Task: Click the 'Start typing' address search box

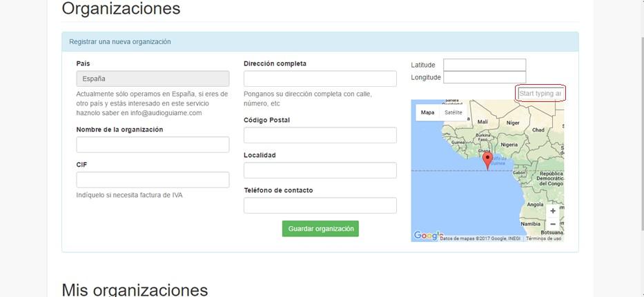Action: 540,93
